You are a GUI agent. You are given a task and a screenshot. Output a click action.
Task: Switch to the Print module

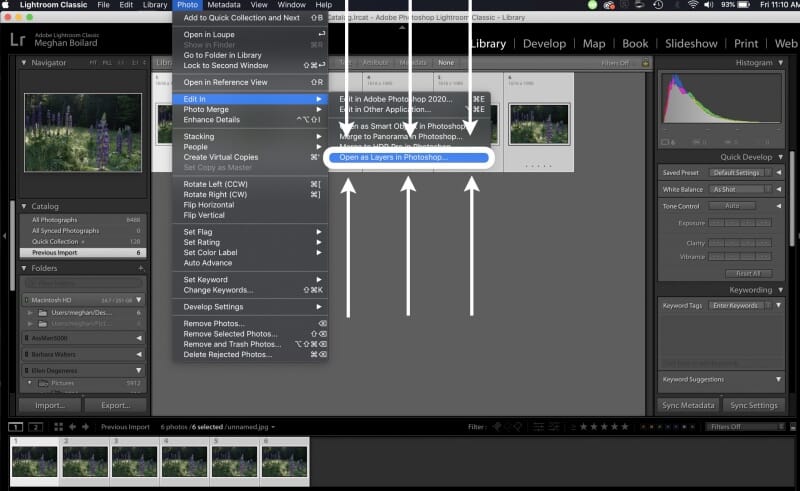[746, 43]
